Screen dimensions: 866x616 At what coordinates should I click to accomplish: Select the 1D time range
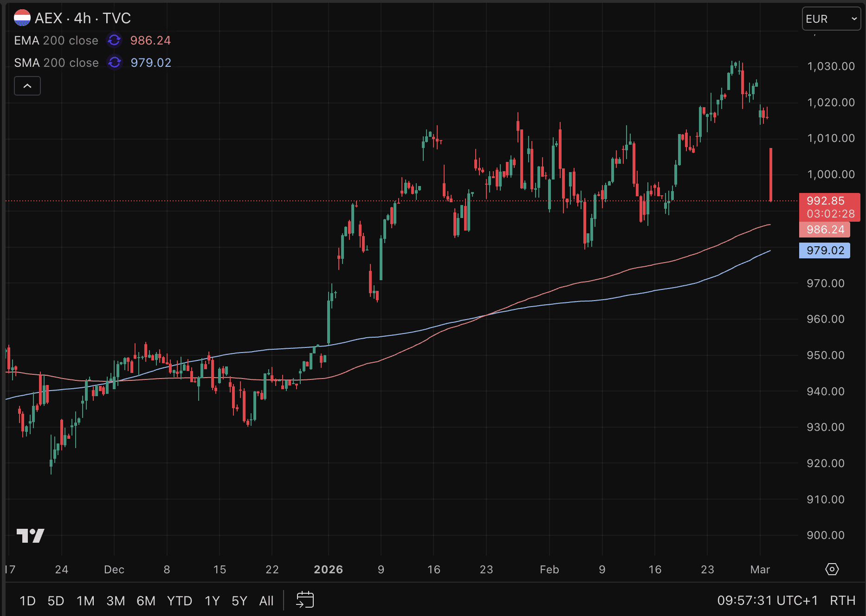(x=27, y=601)
